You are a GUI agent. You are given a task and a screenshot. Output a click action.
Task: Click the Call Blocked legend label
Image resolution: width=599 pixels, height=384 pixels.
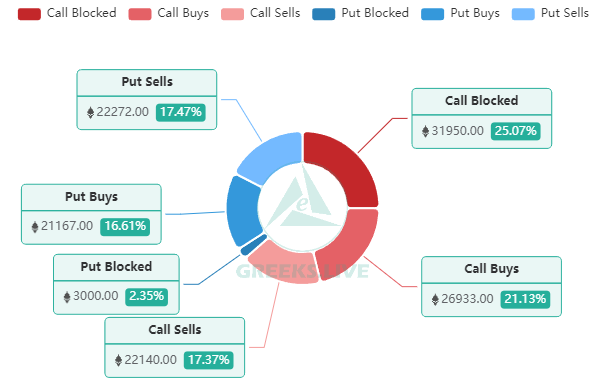(x=81, y=13)
